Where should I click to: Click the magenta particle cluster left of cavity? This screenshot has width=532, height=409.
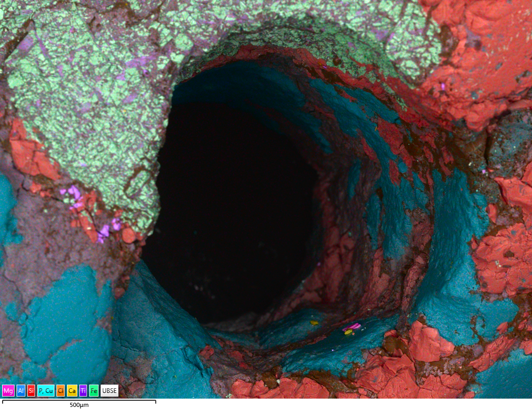[x=75, y=197]
